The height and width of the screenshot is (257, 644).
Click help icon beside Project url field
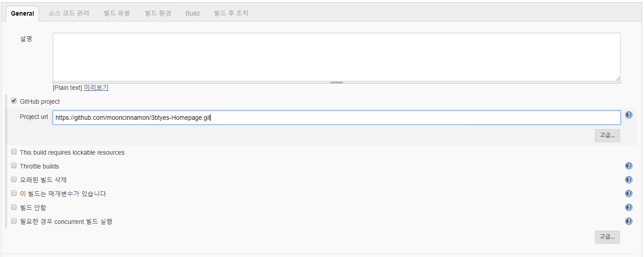coord(629,115)
